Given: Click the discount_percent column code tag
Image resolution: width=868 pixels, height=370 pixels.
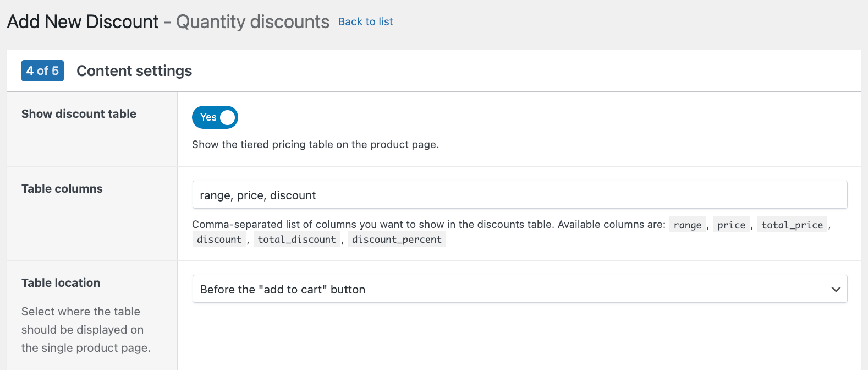Looking at the screenshot, I should click(x=397, y=239).
